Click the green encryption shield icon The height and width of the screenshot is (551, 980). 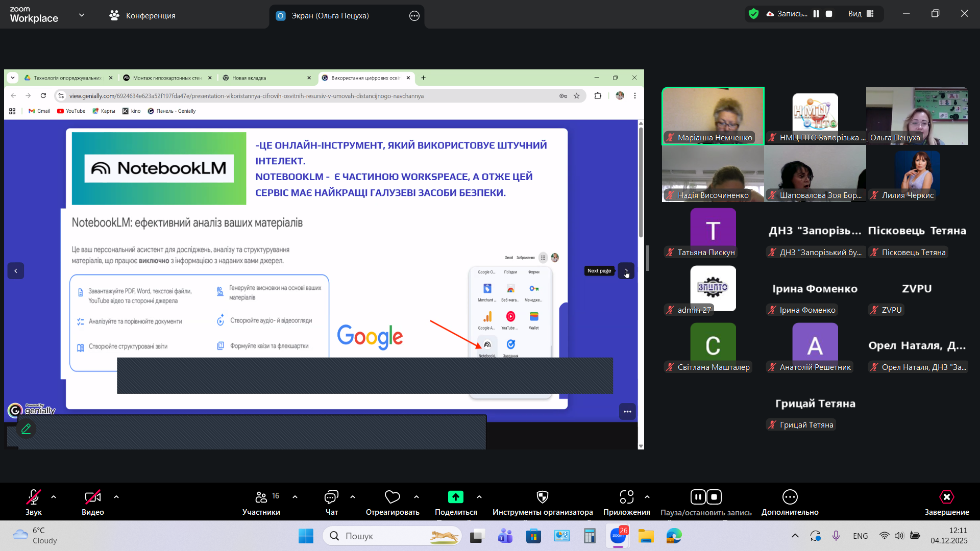pyautogui.click(x=753, y=14)
